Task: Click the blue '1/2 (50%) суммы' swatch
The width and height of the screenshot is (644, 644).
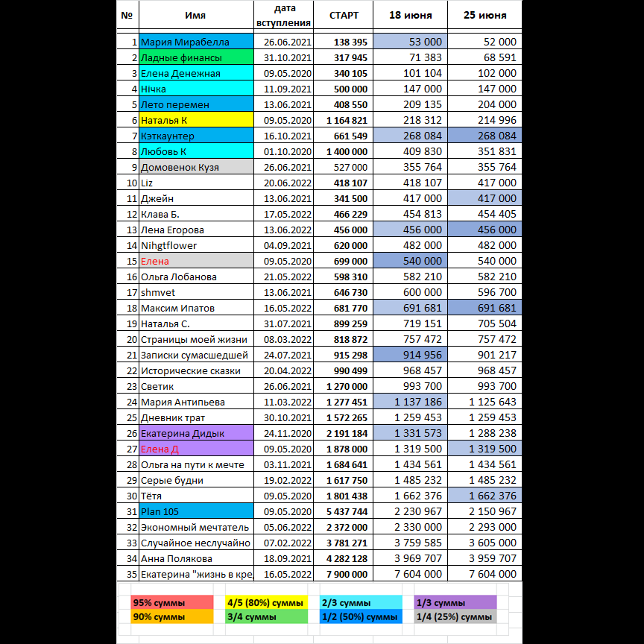Action: click(361, 616)
